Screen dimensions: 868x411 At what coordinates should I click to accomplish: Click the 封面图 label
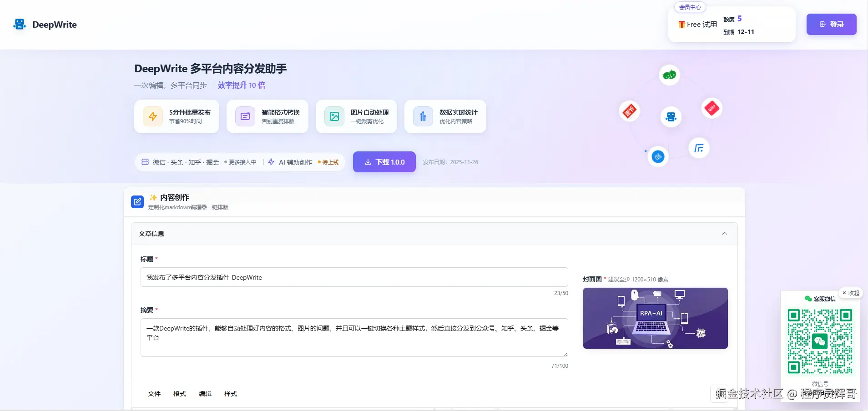pyautogui.click(x=592, y=279)
